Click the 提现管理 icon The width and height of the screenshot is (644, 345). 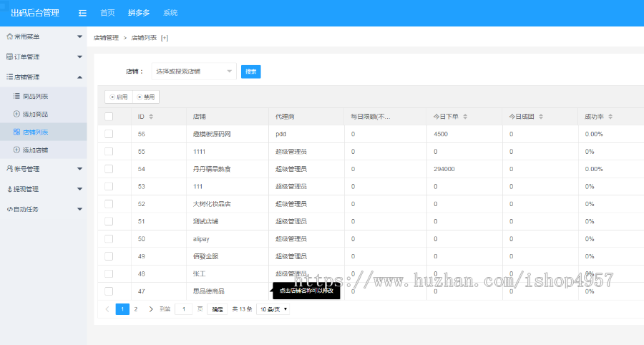point(10,189)
